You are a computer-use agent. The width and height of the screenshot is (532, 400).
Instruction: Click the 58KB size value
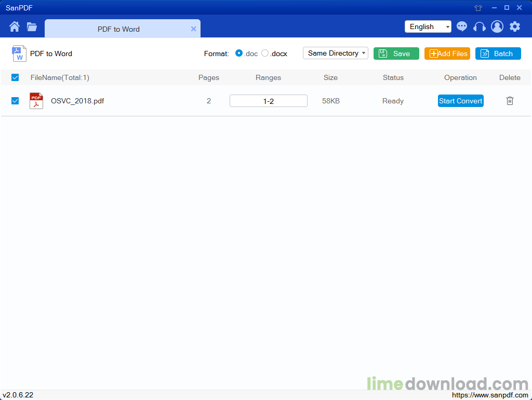pos(331,101)
